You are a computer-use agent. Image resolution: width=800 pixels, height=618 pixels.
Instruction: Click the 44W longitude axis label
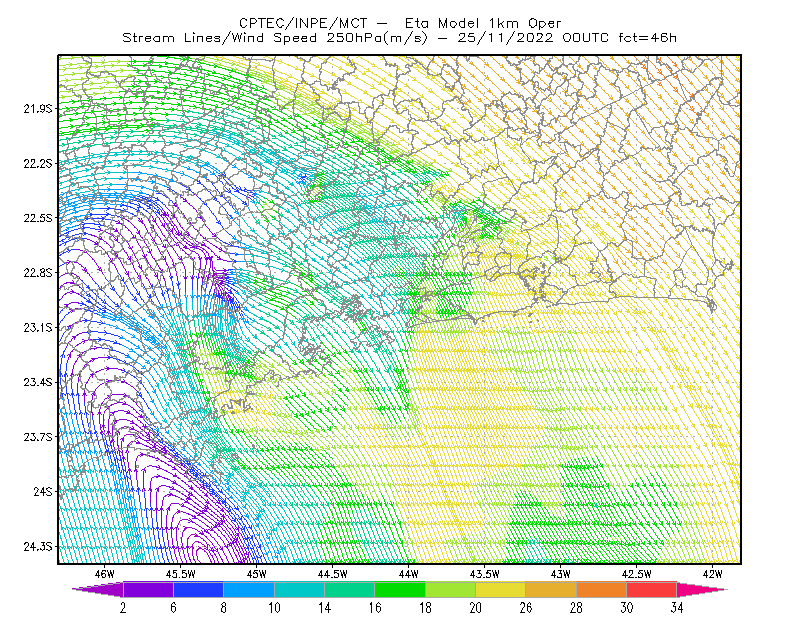(x=409, y=574)
